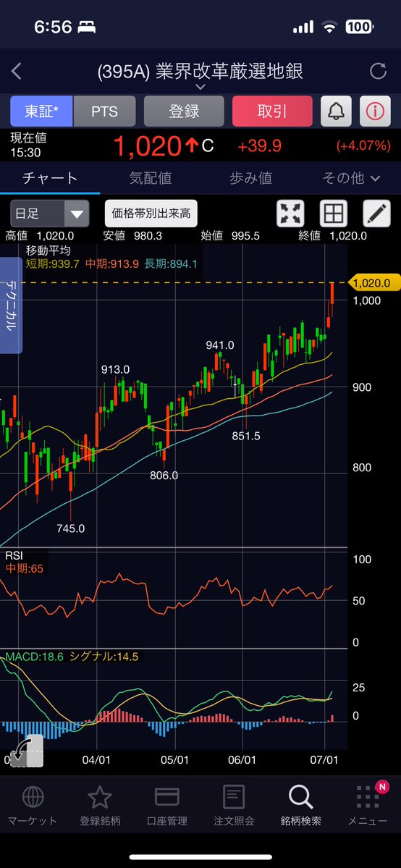Tap the 中期:913.9 moving average label
This screenshot has height=868, width=401.
tap(112, 264)
